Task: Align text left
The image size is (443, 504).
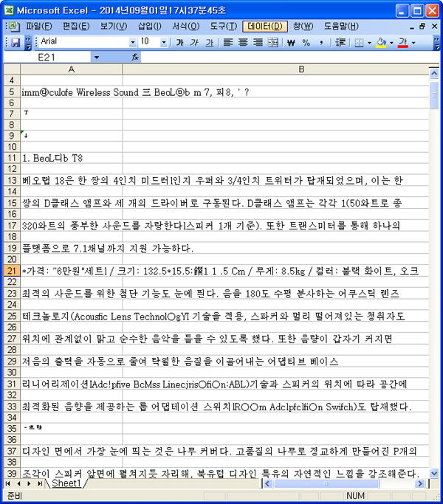Action: 228,42
